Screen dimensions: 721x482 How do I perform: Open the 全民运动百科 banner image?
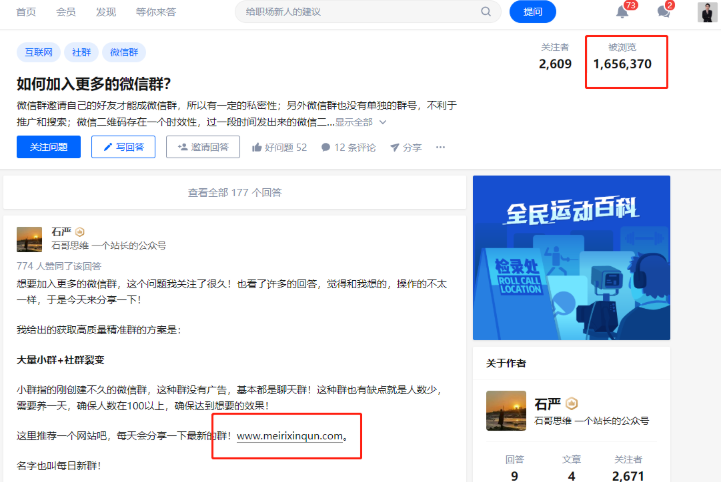tap(571, 258)
